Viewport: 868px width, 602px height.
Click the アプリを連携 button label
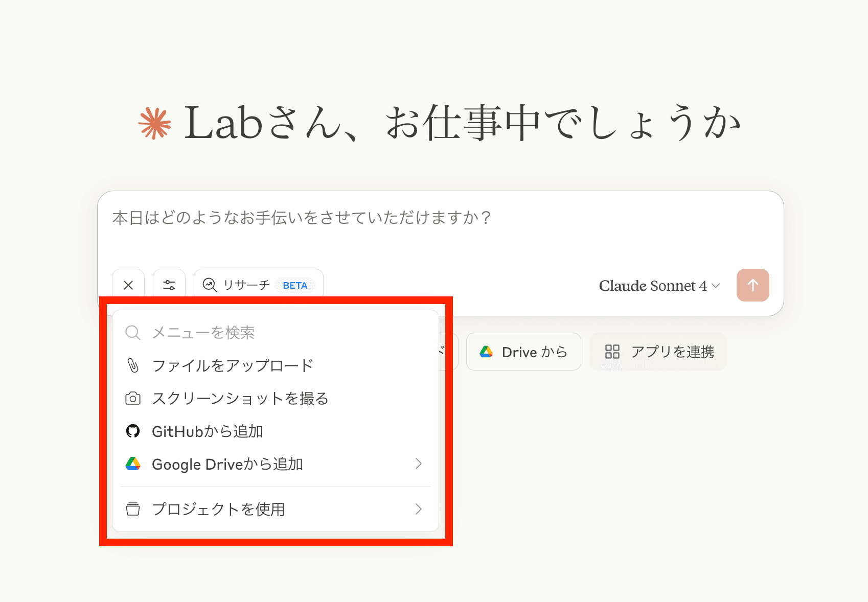672,352
